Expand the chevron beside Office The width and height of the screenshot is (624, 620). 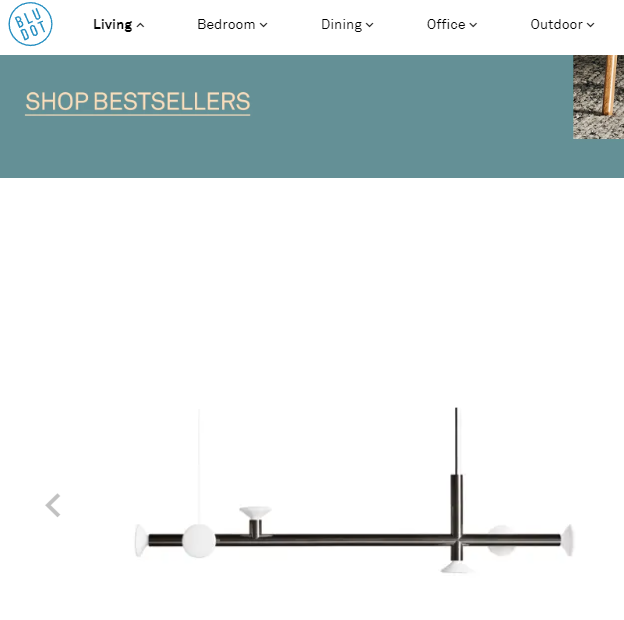[x=473, y=25]
